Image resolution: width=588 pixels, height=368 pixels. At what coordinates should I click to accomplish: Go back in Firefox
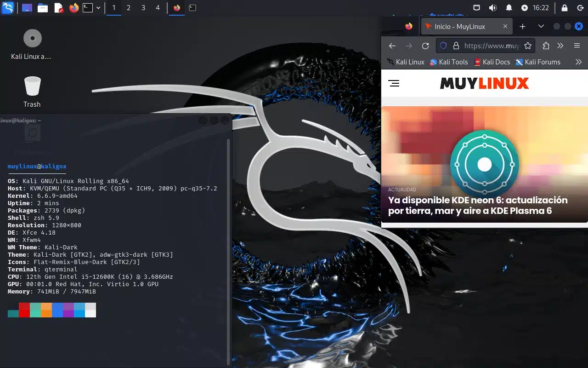pyautogui.click(x=392, y=46)
